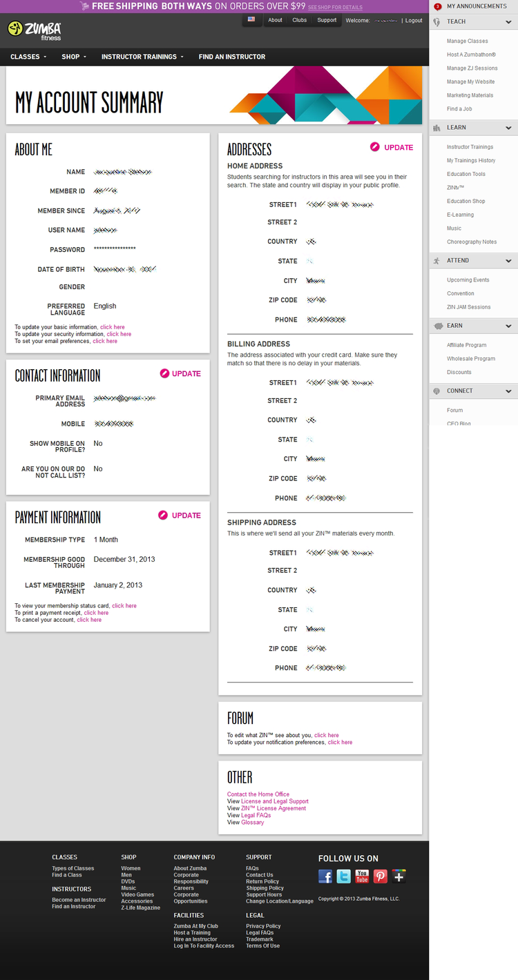
Task: Open Return Policy footer link
Action: (x=262, y=881)
